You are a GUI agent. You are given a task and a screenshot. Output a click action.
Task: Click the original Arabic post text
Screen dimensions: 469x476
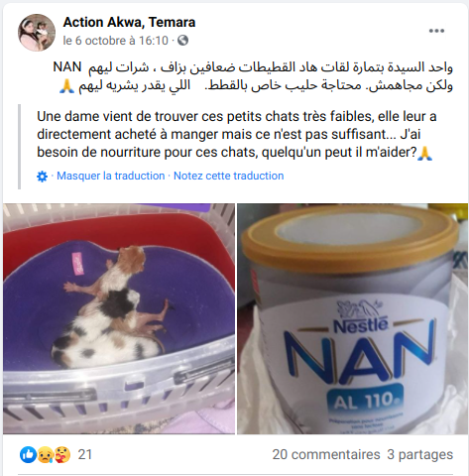click(x=253, y=76)
